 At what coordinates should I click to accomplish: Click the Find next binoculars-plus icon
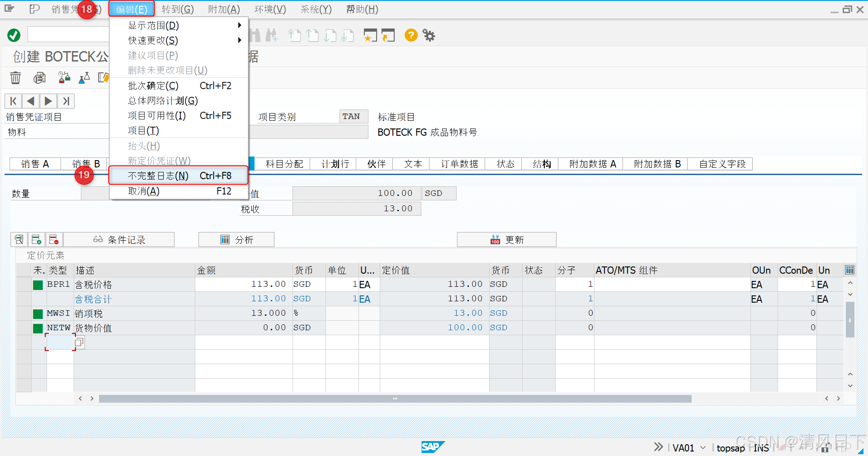point(272,35)
